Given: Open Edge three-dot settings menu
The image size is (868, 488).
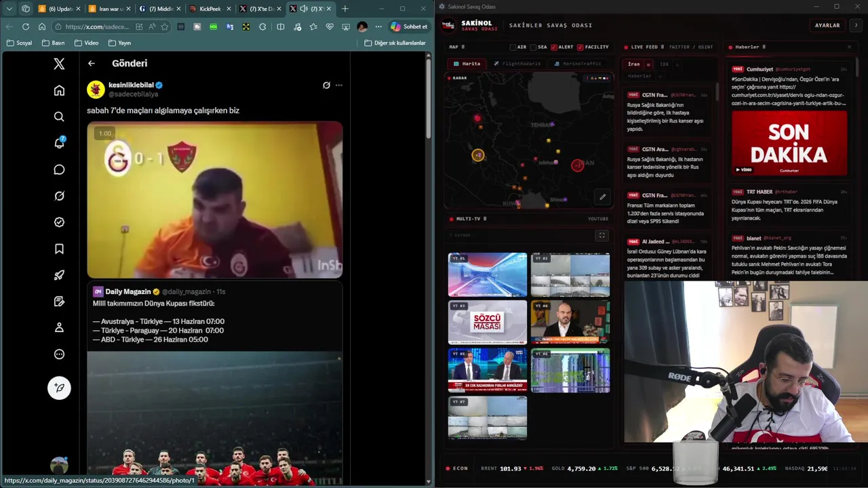Looking at the screenshot, I should [378, 26].
